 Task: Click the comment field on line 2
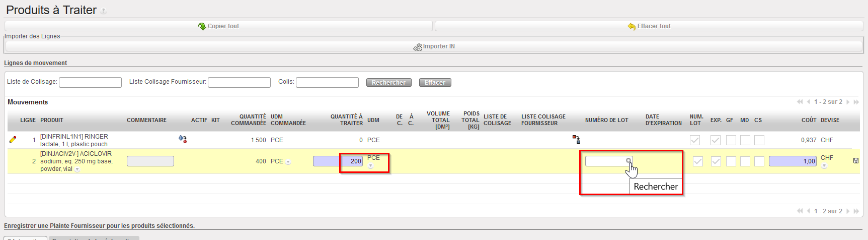point(150,161)
